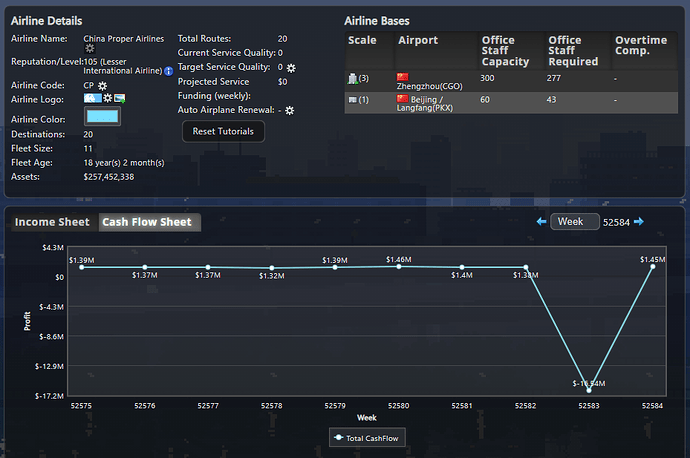Click the $1.4M data point at week 52581
690x458 pixels.
[x=462, y=267]
